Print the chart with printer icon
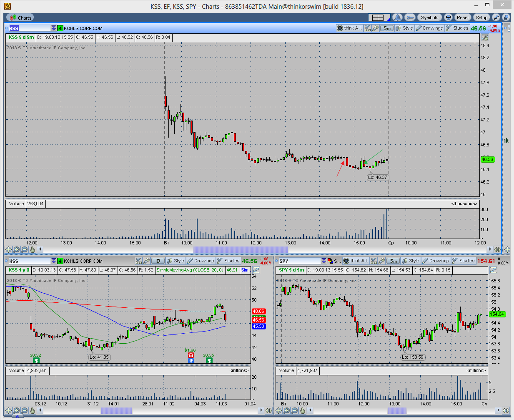 pyautogui.click(x=448, y=18)
